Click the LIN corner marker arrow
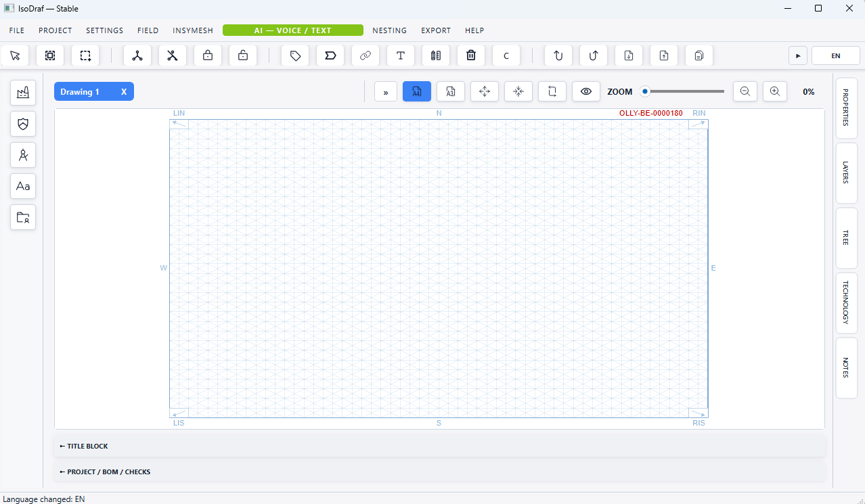The image size is (865, 504). (179, 123)
